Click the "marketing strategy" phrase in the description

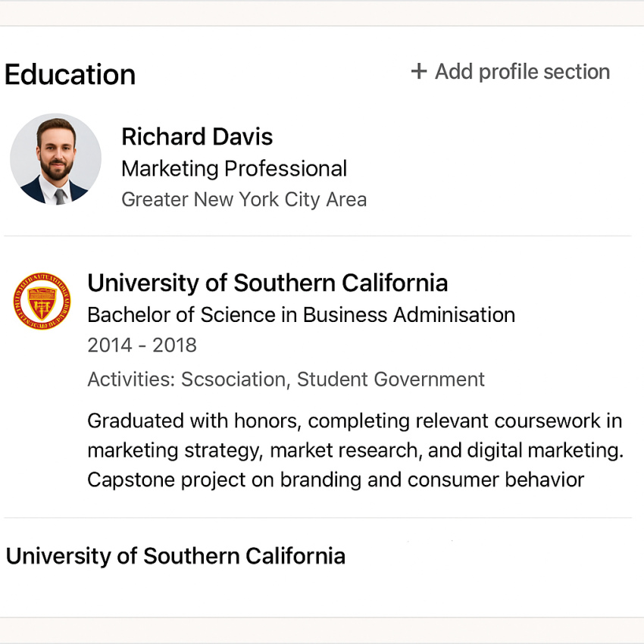174,451
